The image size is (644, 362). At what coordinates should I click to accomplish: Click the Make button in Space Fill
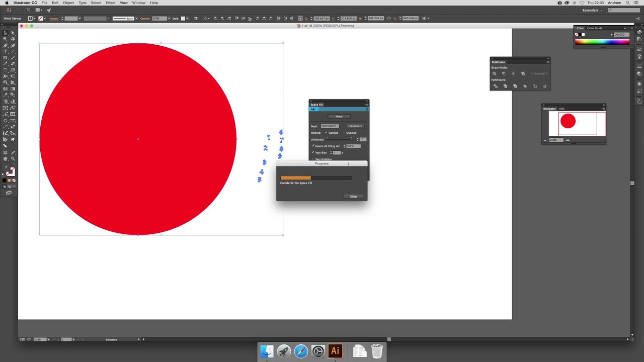point(339,116)
